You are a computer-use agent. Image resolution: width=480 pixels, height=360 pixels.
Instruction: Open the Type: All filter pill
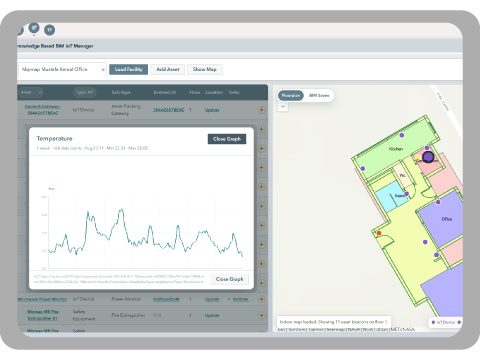point(85,92)
